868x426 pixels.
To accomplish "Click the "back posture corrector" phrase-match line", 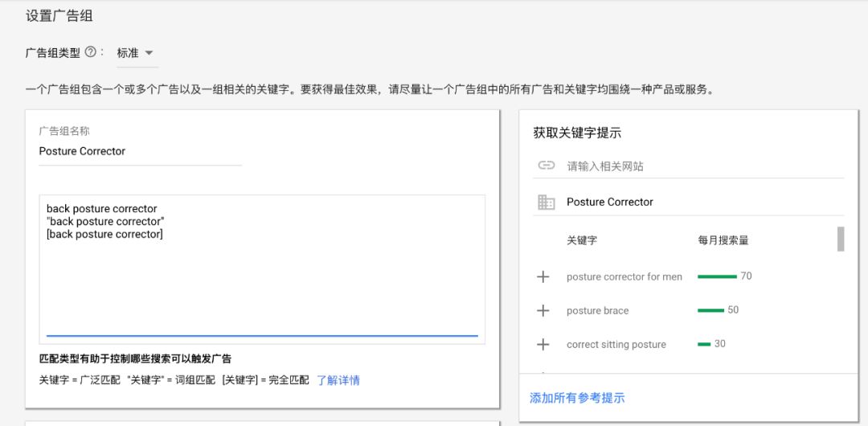I will coord(106,222).
